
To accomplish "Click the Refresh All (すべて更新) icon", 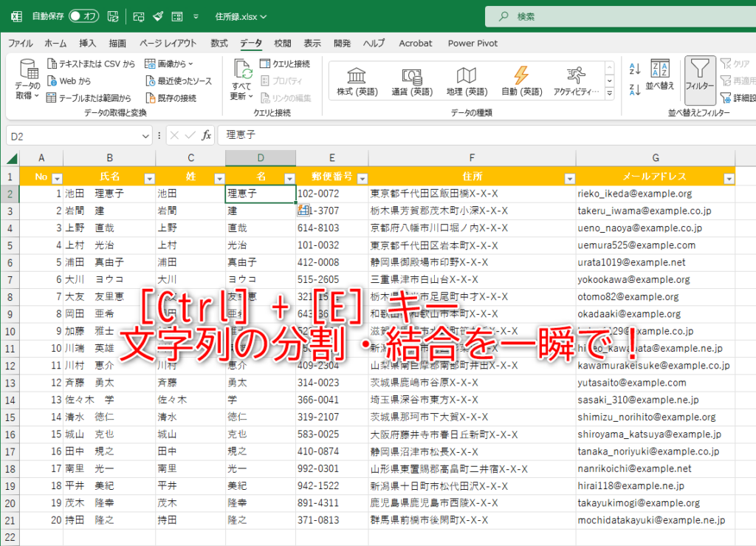I will 242,71.
